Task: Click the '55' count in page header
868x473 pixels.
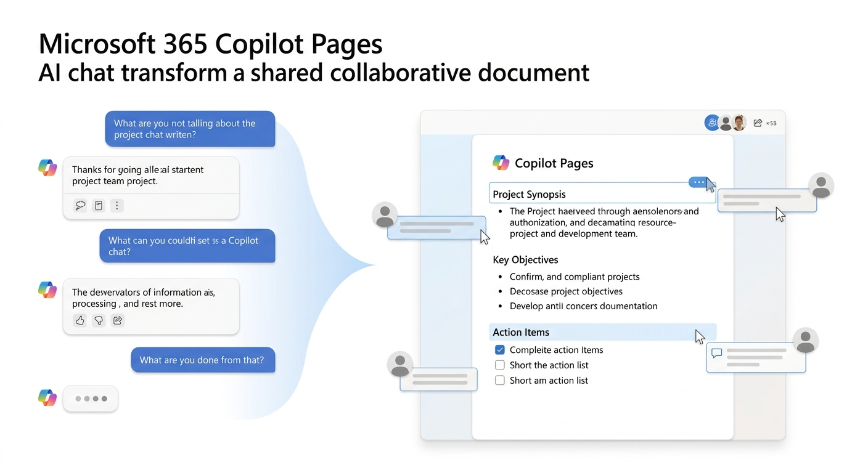Action: tap(771, 123)
